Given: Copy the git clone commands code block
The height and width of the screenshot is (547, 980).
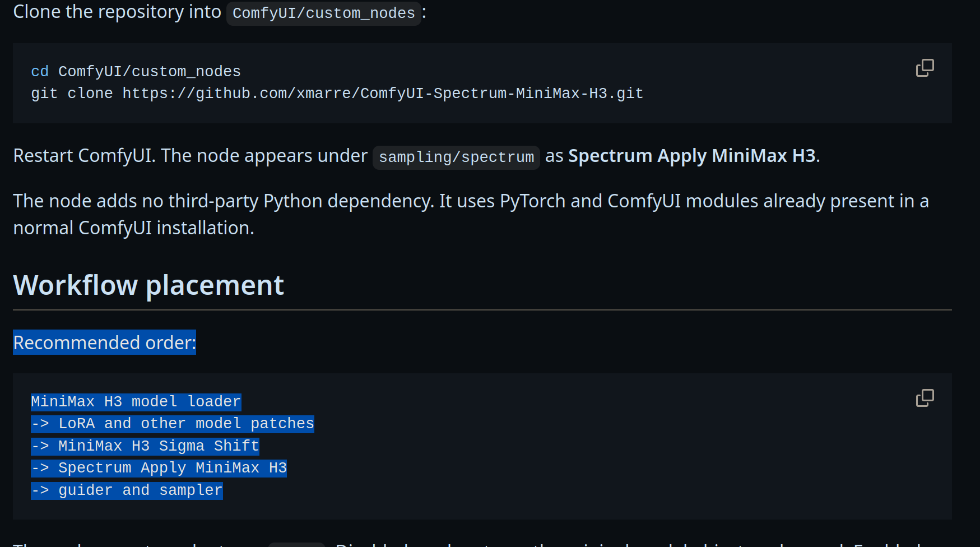Looking at the screenshot, I should (x=925, y=68).
